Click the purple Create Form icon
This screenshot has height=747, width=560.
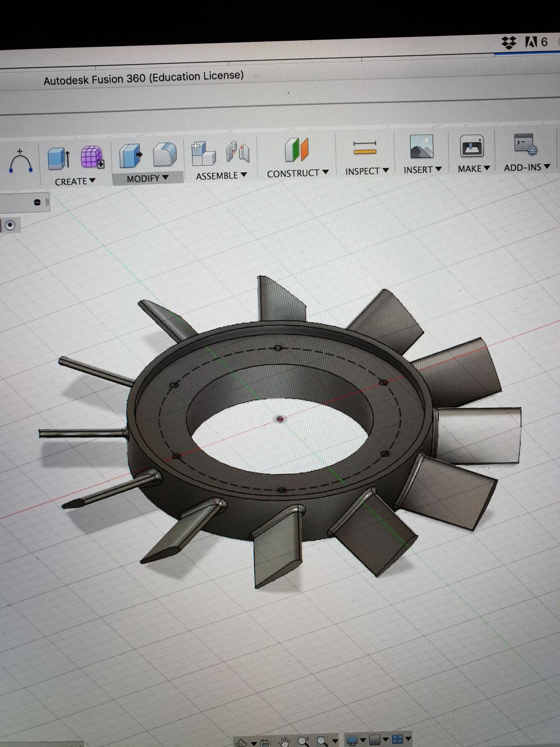92,157
